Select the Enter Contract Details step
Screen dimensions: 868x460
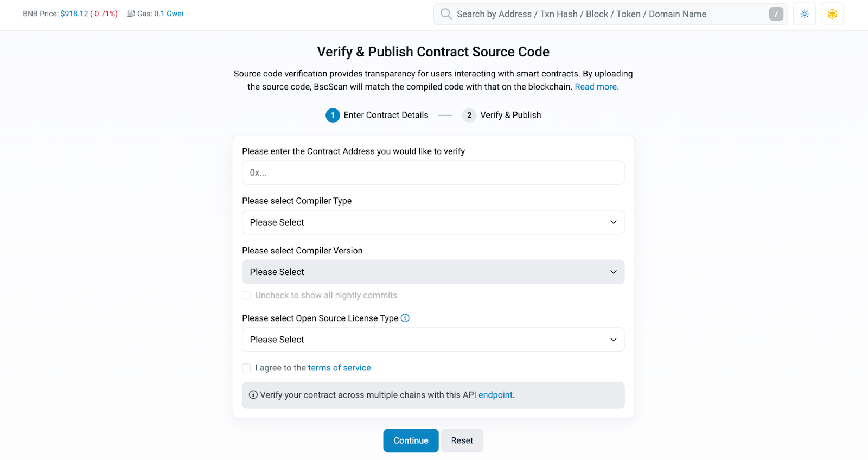[386, 115]
